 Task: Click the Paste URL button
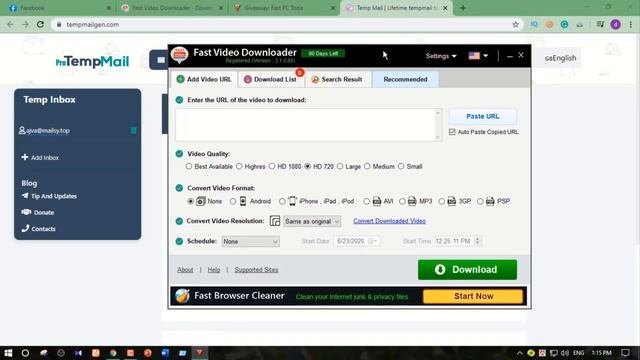click(482, 116)
